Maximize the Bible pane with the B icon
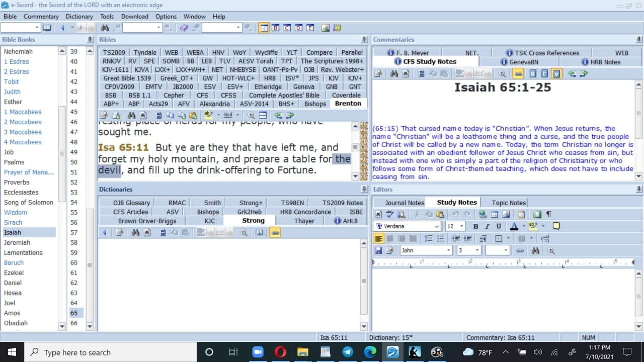Viewport: 644px width, 362px height. [x=275, y=28]
